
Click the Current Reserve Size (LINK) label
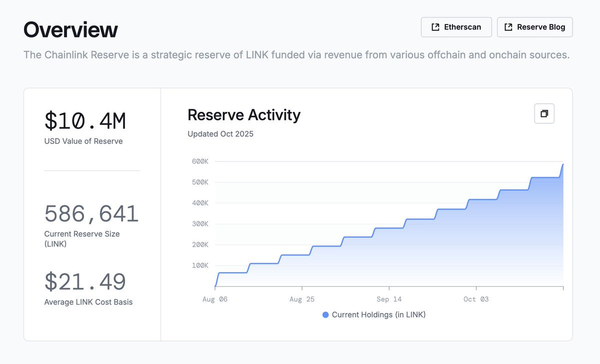[x=82, y=239]
